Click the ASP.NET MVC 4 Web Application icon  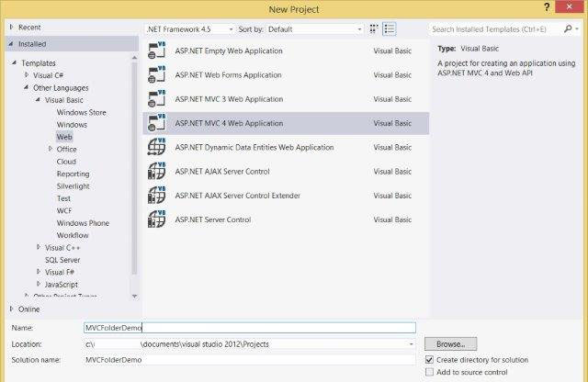tap(157, 123)
